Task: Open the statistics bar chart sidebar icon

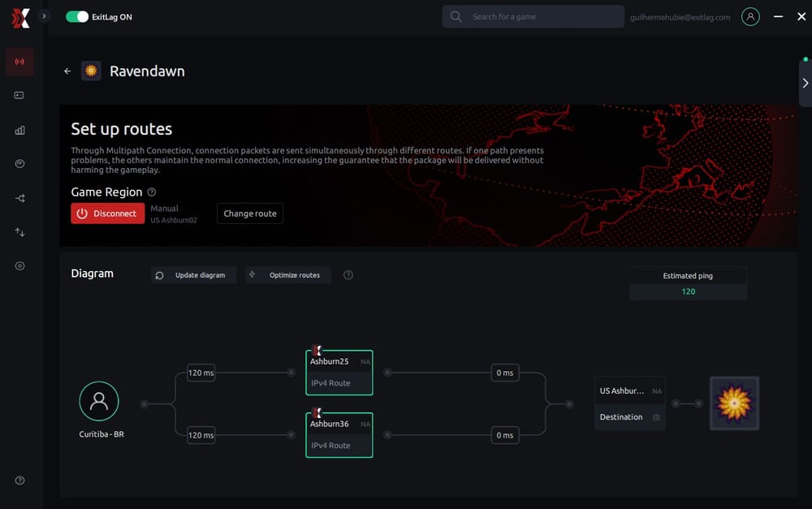Action: pos(19,130)
